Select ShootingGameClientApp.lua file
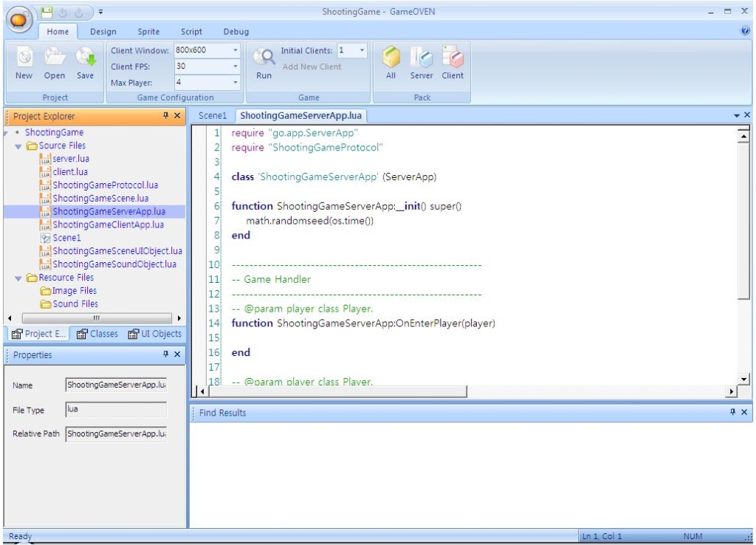The height and width of the screenshot is (545, 756). click(108, 224)
